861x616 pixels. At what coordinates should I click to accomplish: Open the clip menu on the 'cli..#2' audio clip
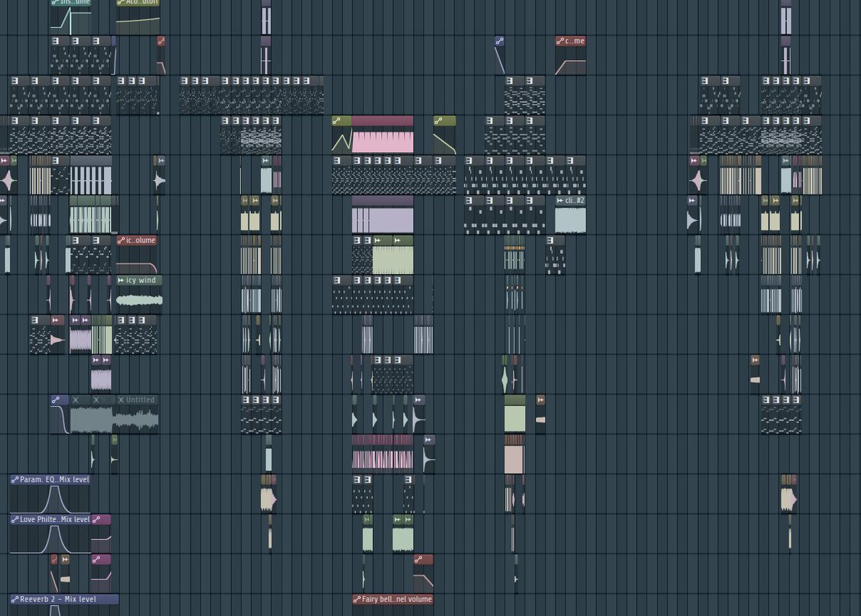tap(560, 202)
